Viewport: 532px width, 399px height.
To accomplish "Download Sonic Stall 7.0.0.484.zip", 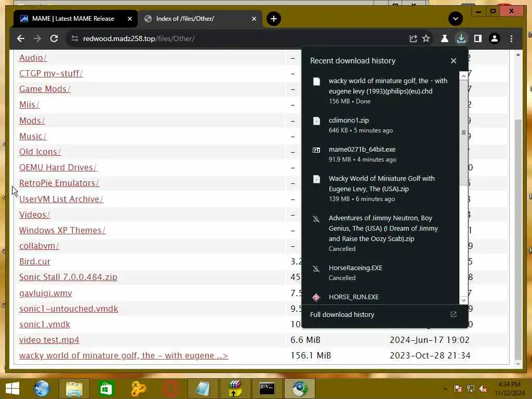I will (x=68, y=277).
